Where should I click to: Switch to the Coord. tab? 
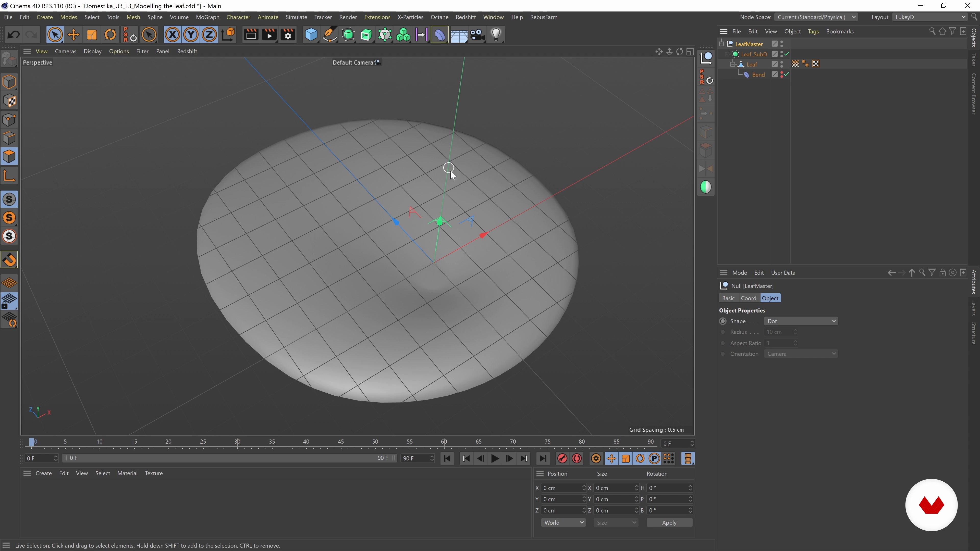pyautogui.click(x=749, y=298)
